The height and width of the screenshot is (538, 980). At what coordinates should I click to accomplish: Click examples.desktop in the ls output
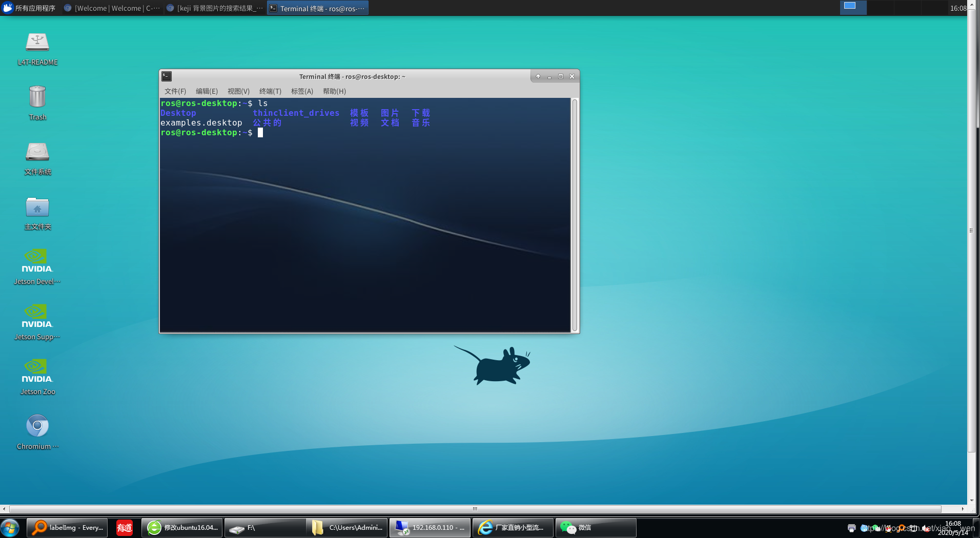201,122
